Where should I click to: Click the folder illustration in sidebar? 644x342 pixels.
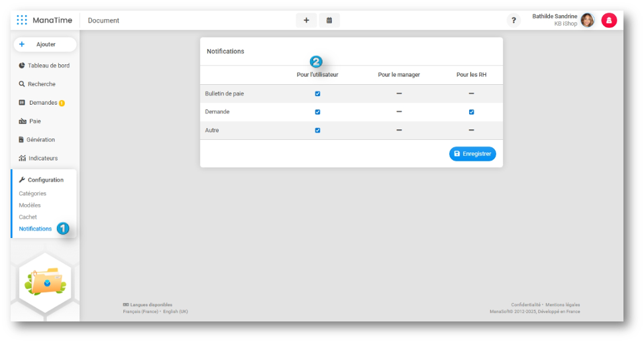[x=45, y=281]
